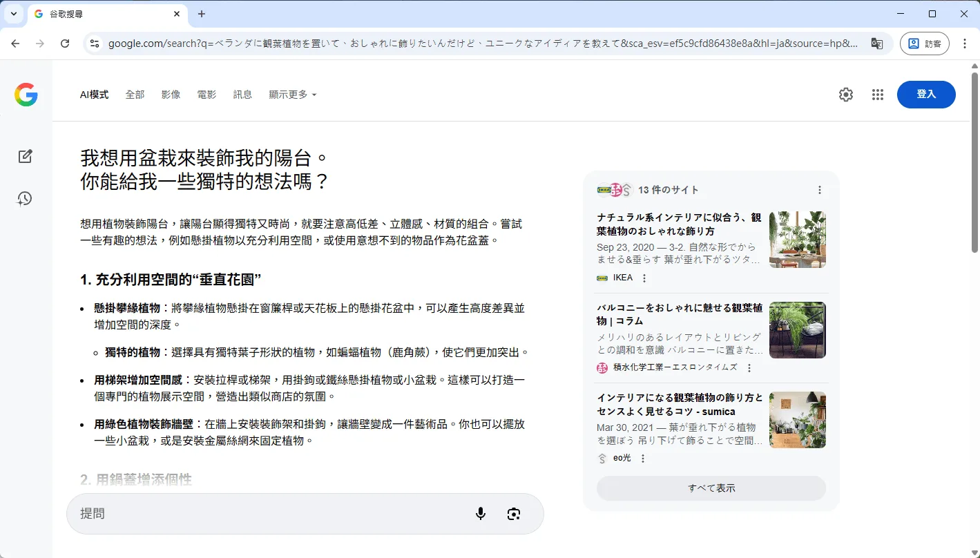Click the 登入 button
Viewport: 980px width, 558px height.
coord(926,95)
